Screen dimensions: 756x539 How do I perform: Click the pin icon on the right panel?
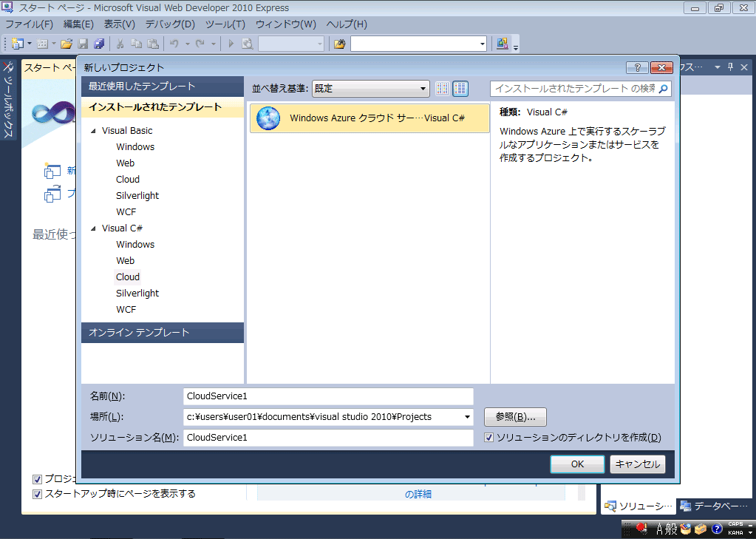coord(730,67)
